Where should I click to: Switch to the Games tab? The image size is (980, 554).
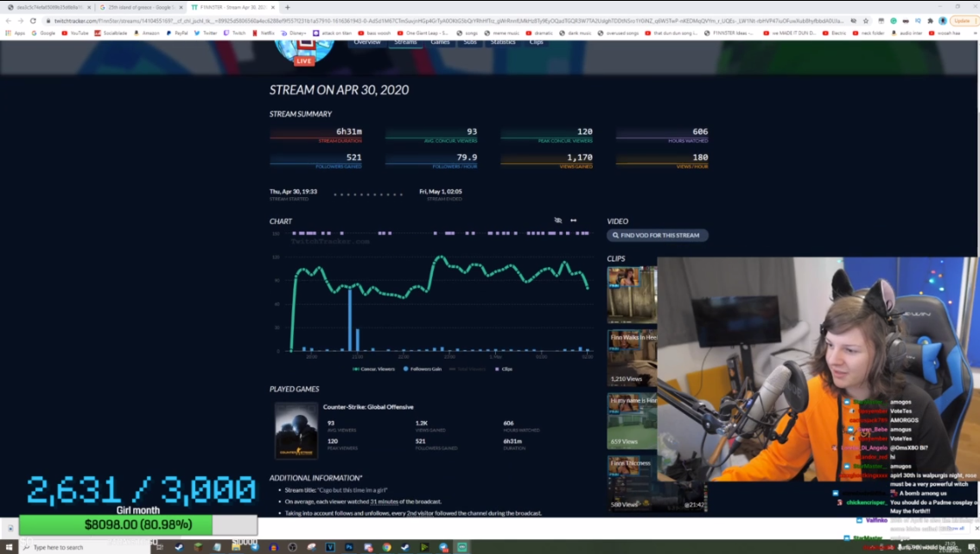point(440,41)
